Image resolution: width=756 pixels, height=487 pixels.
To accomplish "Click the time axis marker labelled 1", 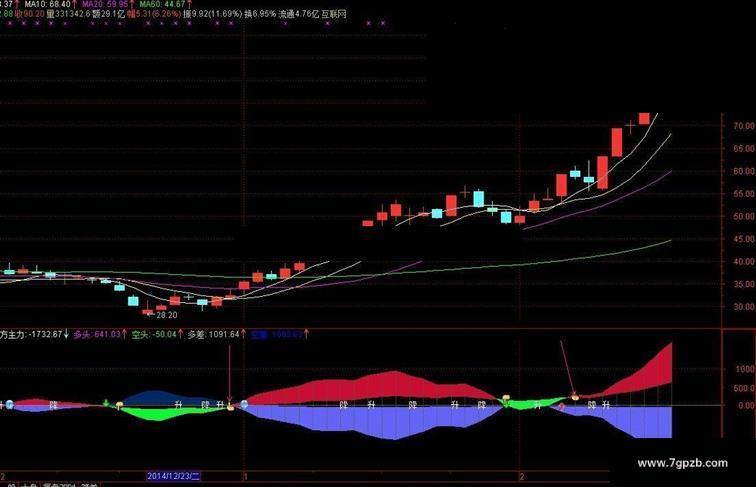I will (245, 477).
